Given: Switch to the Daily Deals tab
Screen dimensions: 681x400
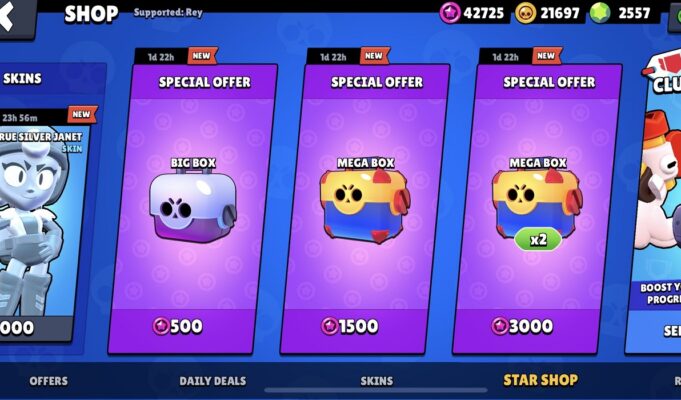Looking at the screenshot, I should tap(213, 381).
